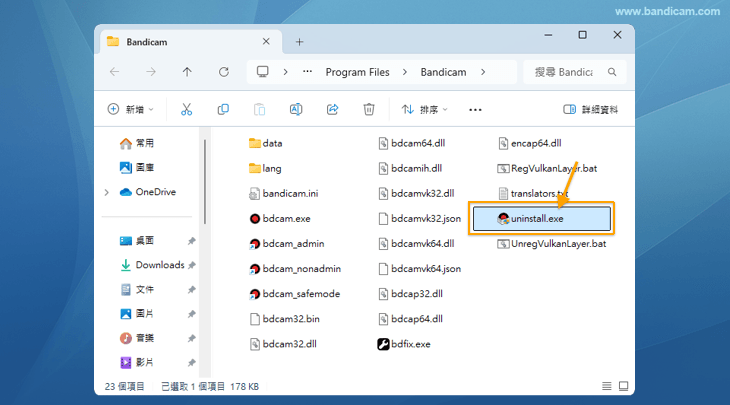730x405 pixels.
Task: Open 音樂 Music in sidebar
Action: pyautogui.click(x=137, y=338)
